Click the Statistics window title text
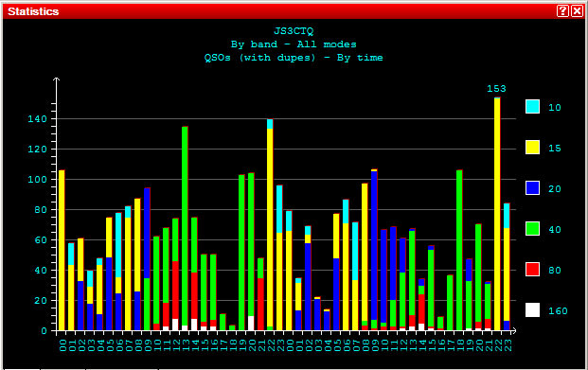The image size is (588, 370). pos(33,11)
